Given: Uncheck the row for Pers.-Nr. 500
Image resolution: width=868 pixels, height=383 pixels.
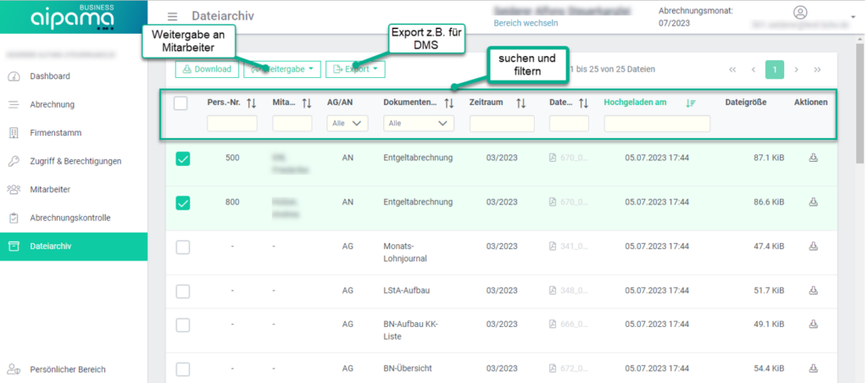Looking at the screenshot, I should coord(182,158).
